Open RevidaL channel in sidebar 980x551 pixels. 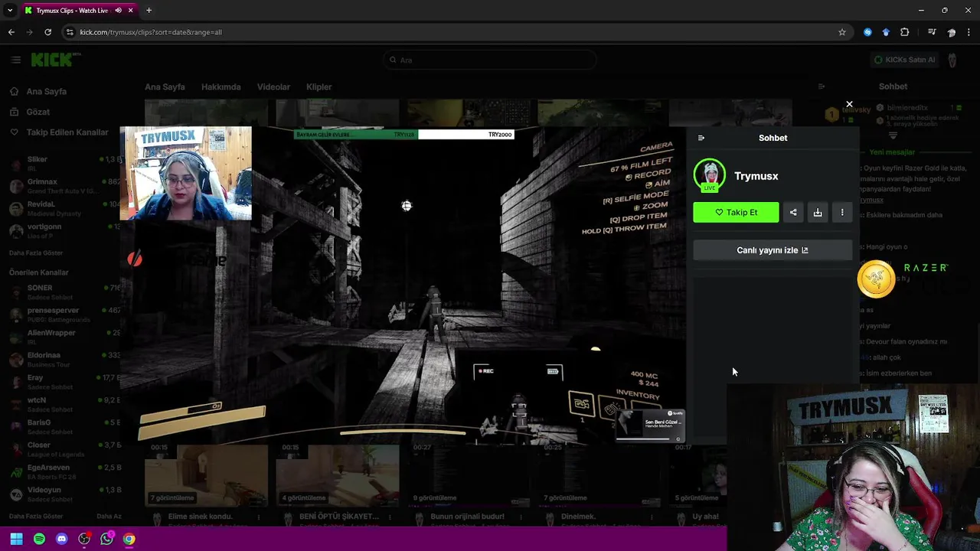pyautogui.click(x=65, y=208)
